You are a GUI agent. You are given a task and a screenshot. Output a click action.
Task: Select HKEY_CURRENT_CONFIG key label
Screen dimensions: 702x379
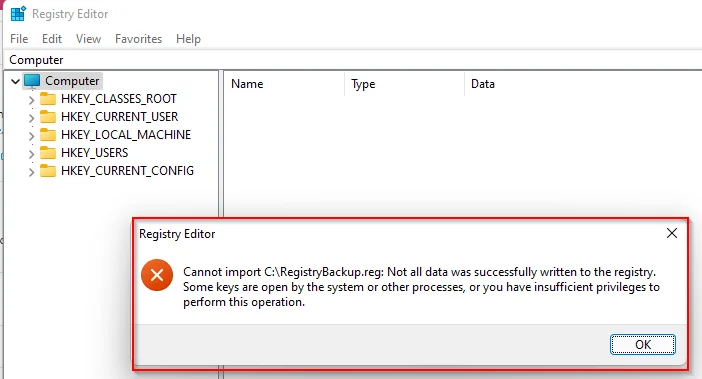tap(127, 171)
